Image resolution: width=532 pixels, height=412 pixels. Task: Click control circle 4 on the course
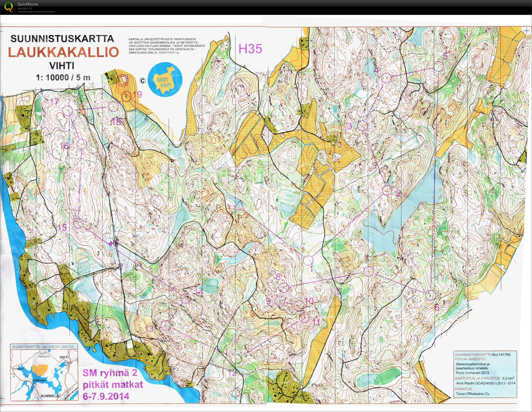(x=386, y=78)
